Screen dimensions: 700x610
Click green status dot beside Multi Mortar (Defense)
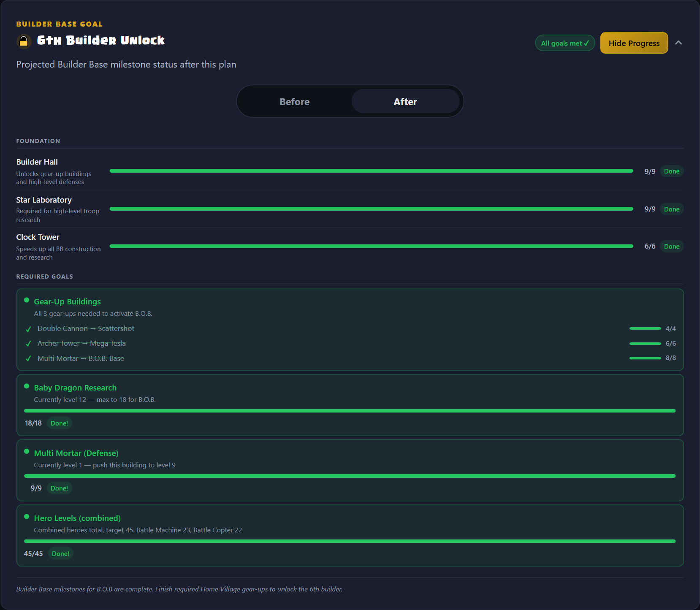tap(27, 451)
